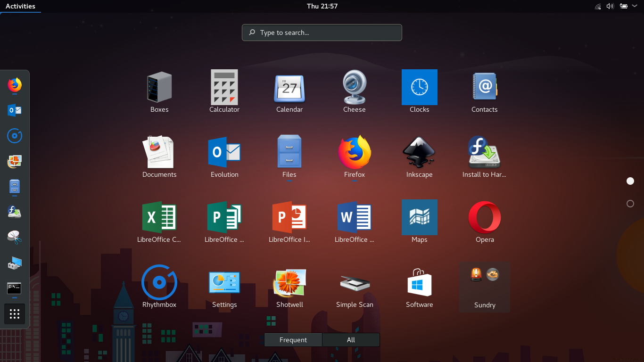Click Rhythmbox in the dock
The width and height of the screenshot is (644, 362).
pos(15,136)
